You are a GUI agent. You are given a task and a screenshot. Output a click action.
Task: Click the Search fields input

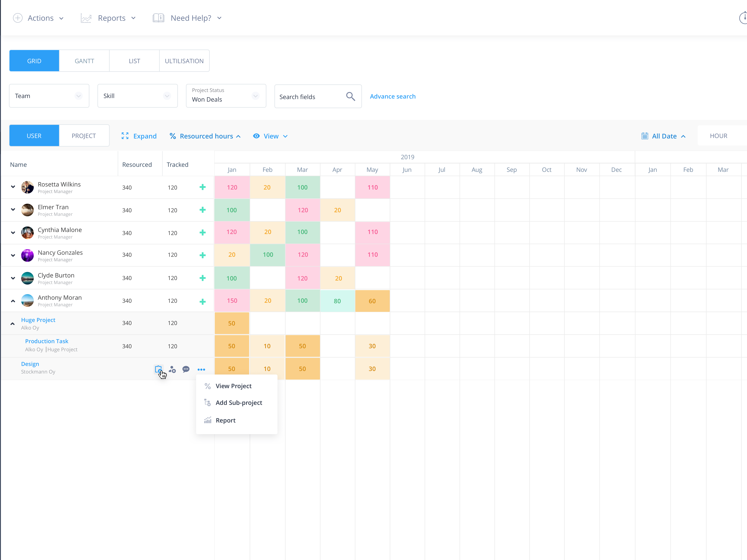(318, 97)
